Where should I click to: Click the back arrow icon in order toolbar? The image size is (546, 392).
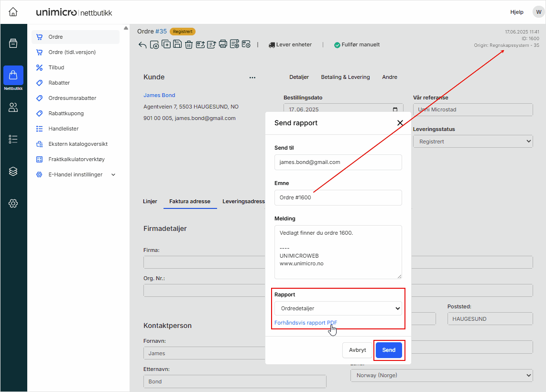[142, 45]
